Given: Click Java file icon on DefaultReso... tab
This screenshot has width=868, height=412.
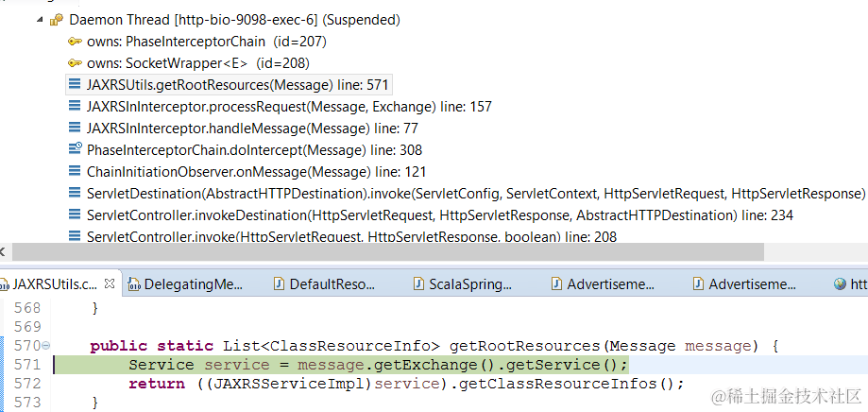Looking at the screenshot, I should tap(280, 284).
